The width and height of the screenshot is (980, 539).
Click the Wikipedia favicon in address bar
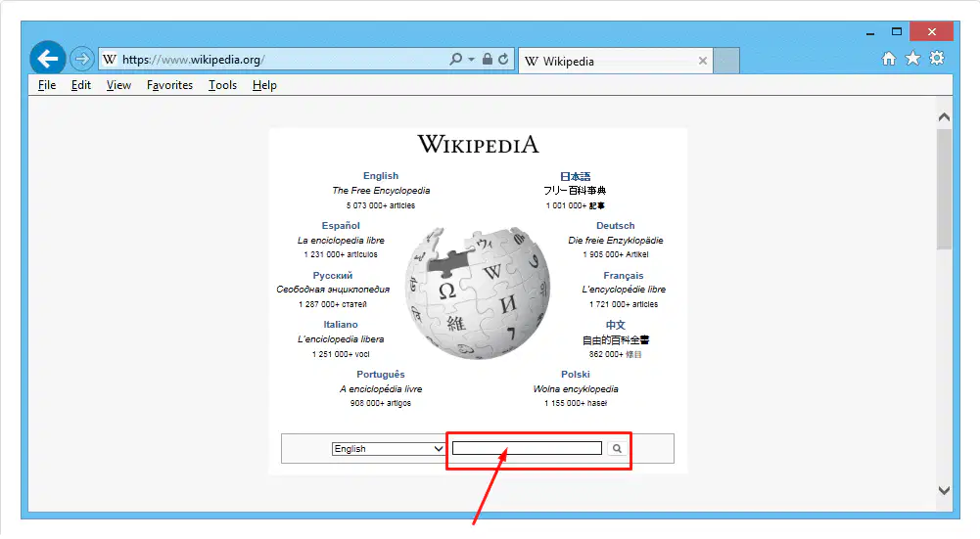(x=110, y=60)
